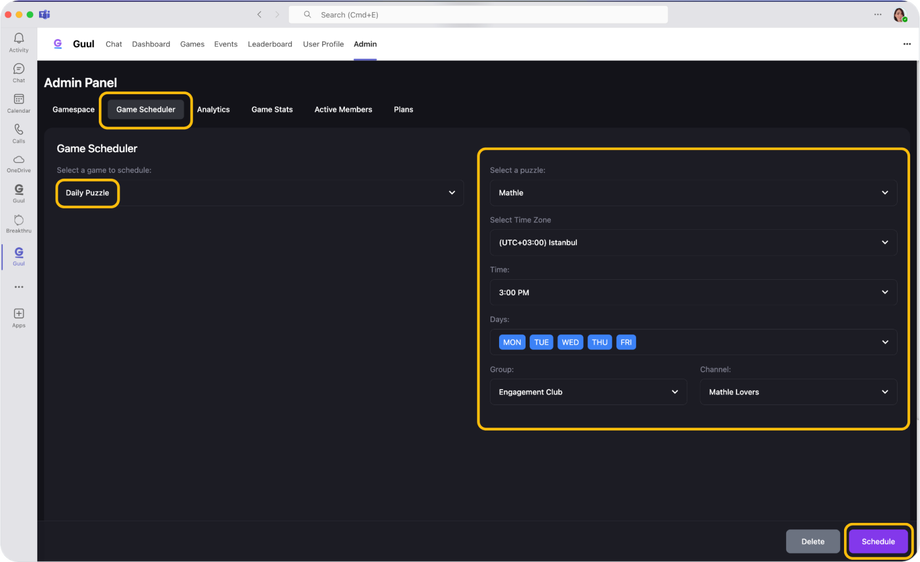Open the Time Zone Istanbul dropdown
This screenshot has height=562, width=920.
tap(693, 242)
